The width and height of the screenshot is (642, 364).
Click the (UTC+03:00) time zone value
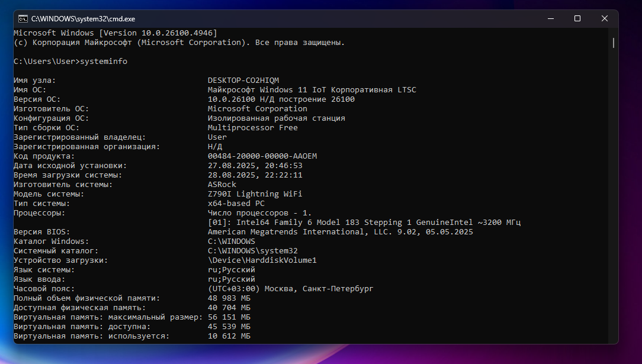tap(290, 289)
